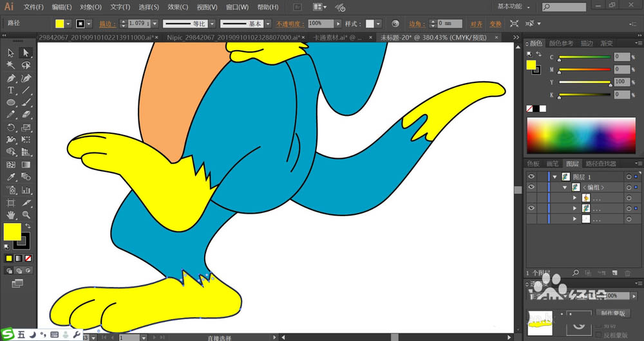The width and height of the screenshot is (644, 341).
Task: Switch to the 色板 panel tab
Action: [533, 163]
